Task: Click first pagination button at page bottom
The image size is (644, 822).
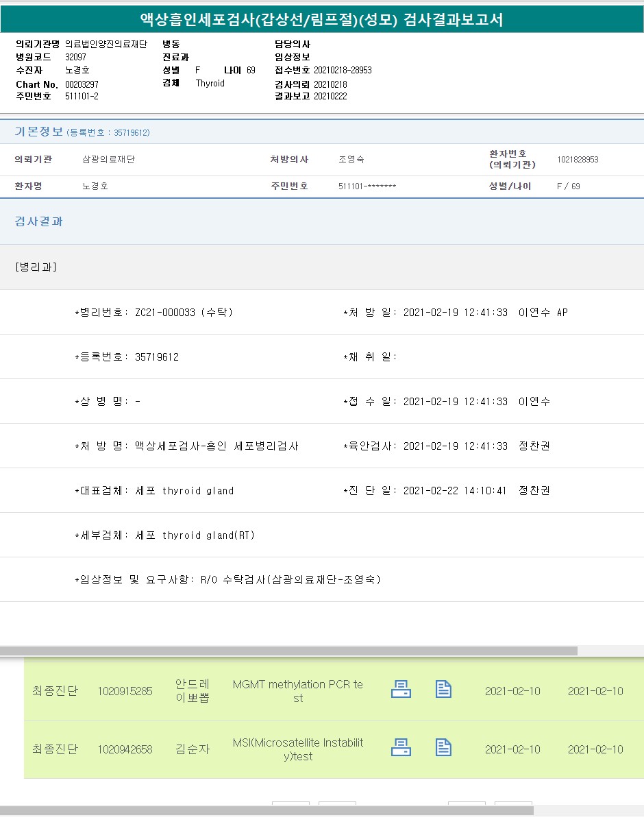Action: [x=290, y=804]
